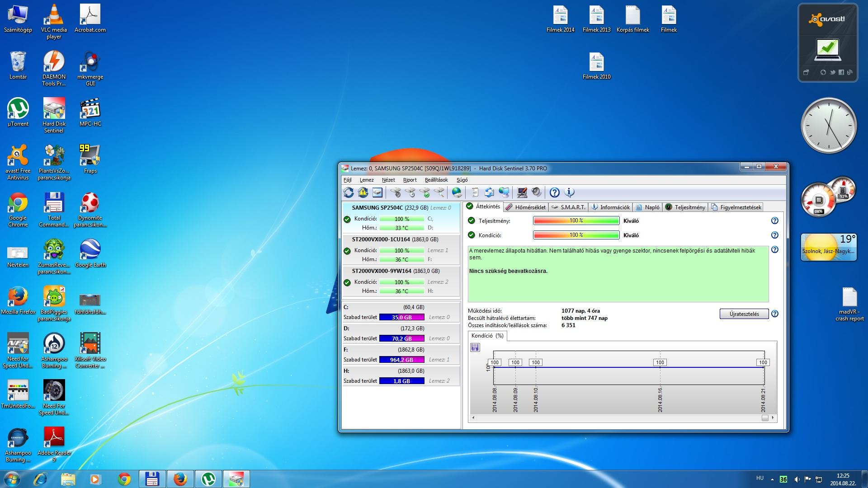Switch to the Figyelmeztetések tab

pos(736,207)
